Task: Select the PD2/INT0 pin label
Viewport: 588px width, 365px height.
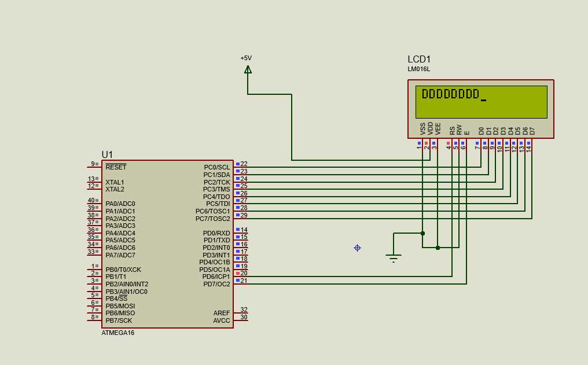Action: coord(216,248)
